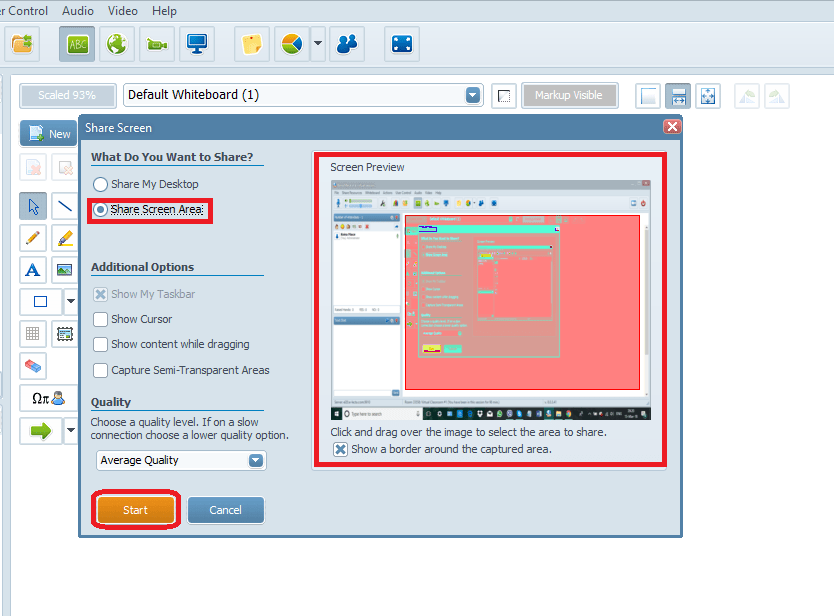The height and width of the screenshot is (616, 834).
Task: Select the whiteboard ABC toolbar icon
Action: tap(77, 44)
